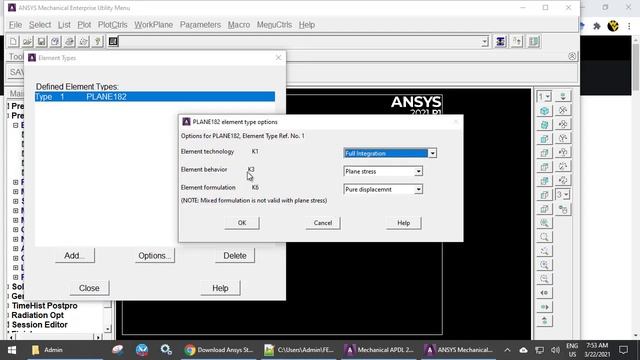Open the Windows notification center icon

[x=623, y=350]
